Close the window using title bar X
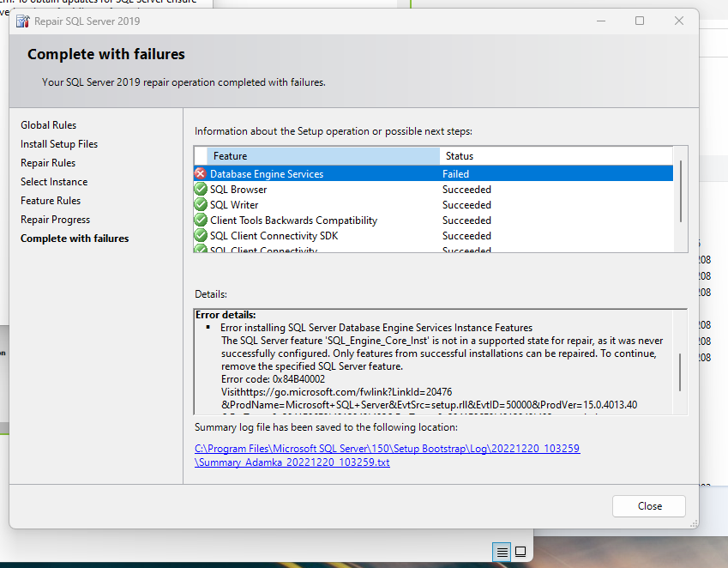 [x=679, y=21]
